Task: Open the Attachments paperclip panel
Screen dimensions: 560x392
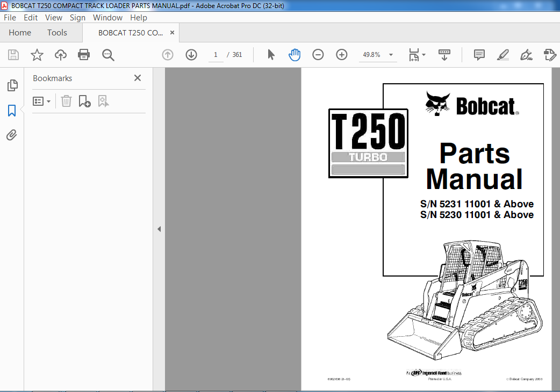Action: 12,135
